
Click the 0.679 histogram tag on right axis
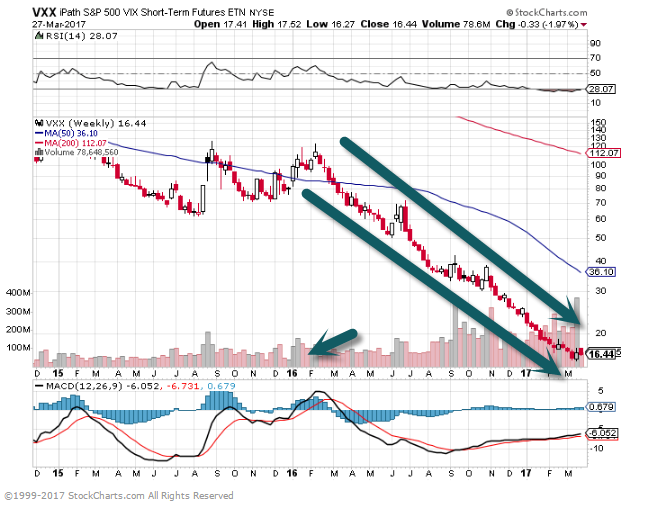[x=601, y=407]
